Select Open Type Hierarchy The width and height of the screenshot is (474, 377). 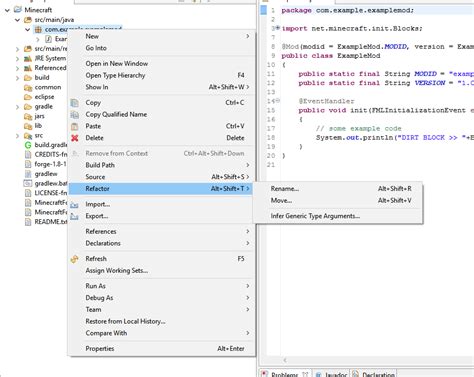click(162, 75)
